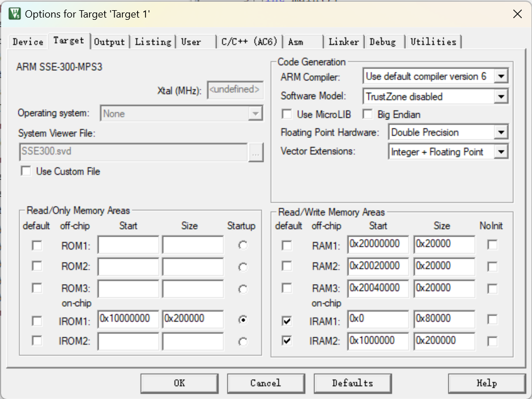
Task: Toggle the Big Endian checkbox
Action: (368, 114)
